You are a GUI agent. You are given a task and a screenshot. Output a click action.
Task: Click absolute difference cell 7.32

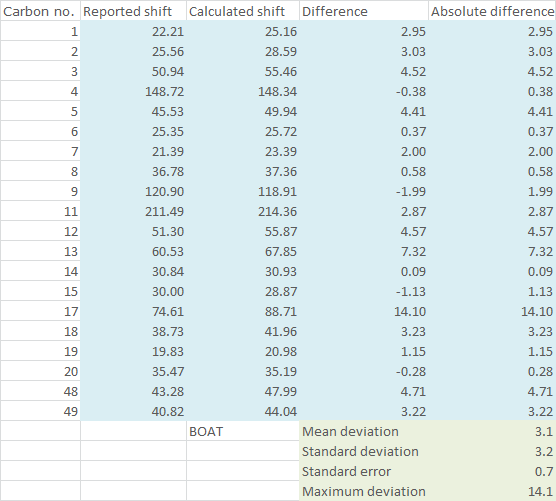(492, 251)
